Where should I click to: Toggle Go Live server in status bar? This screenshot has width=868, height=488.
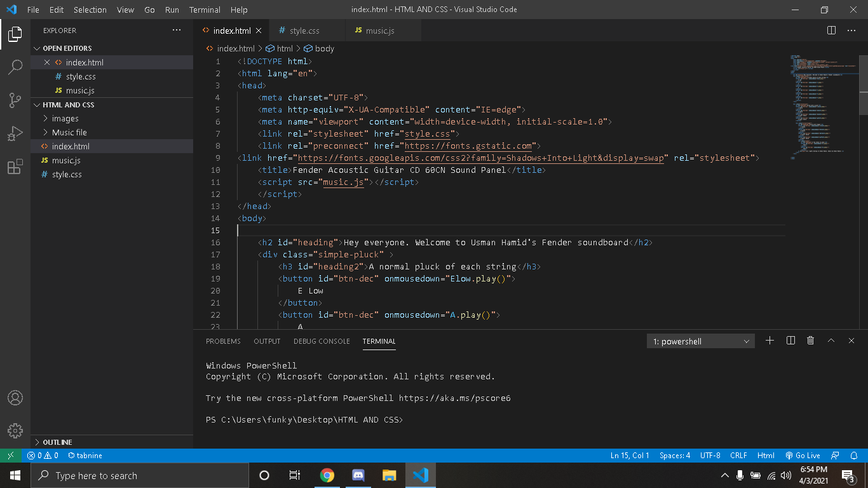[803, 456]
